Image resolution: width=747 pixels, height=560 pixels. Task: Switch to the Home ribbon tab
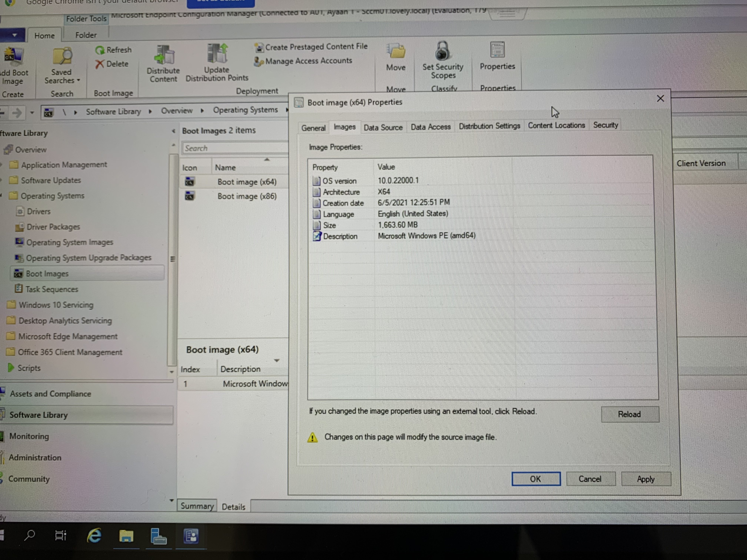coord(45,35)
